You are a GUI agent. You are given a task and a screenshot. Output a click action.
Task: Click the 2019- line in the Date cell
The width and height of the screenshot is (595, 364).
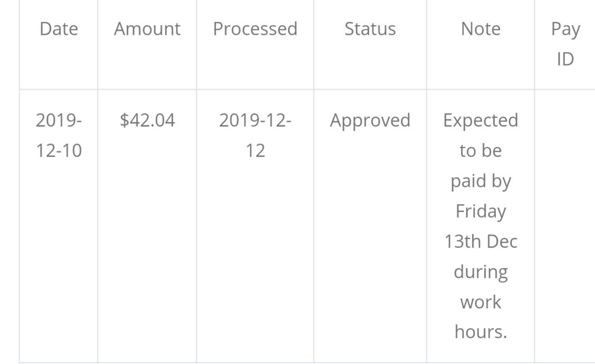click(59, 120)
